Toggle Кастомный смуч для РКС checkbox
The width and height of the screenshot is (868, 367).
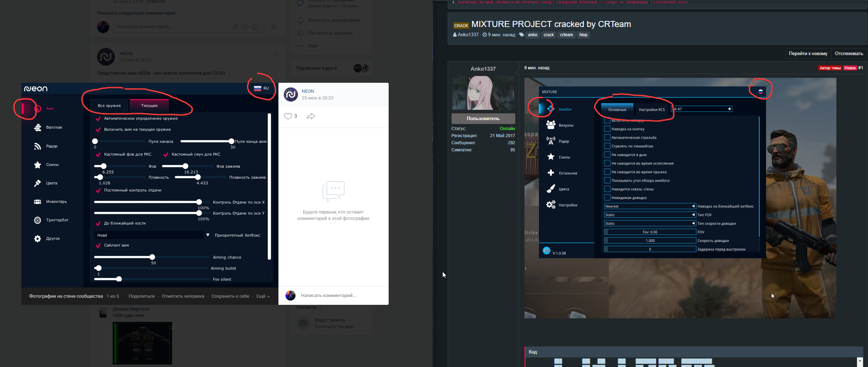(165, 155)
